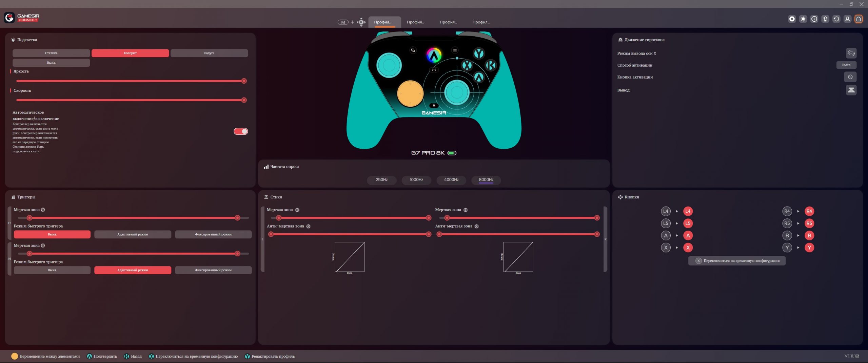This screenshot has height=363, width=868.
Task: Switch to the third Профил… tab
Action: click(x=448, y=22)
